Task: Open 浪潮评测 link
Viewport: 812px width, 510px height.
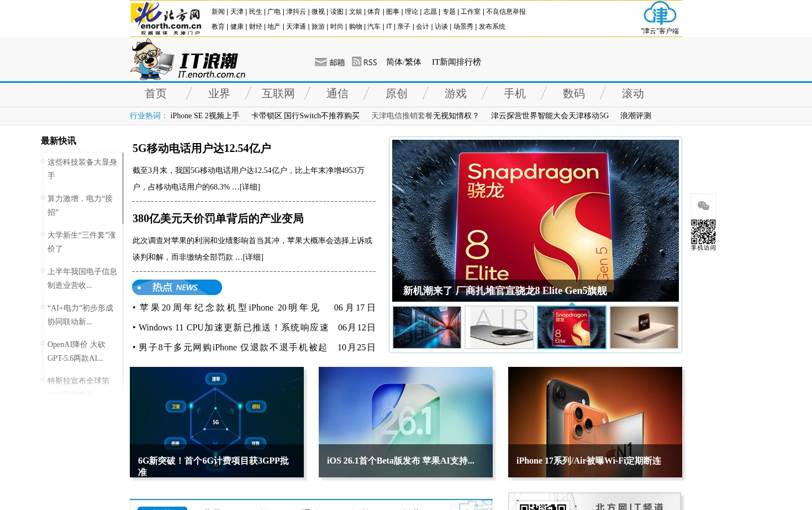Action: tap(636, 115)
